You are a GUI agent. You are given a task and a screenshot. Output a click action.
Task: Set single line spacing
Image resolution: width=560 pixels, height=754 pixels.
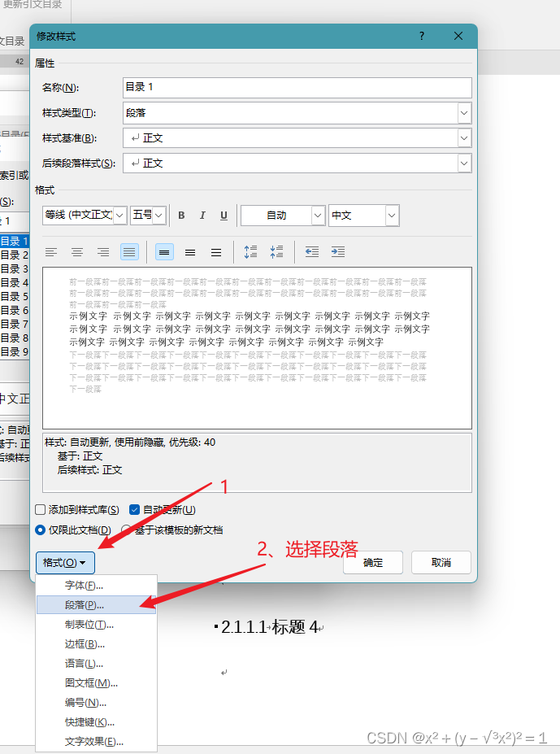(x=164, y=252)
